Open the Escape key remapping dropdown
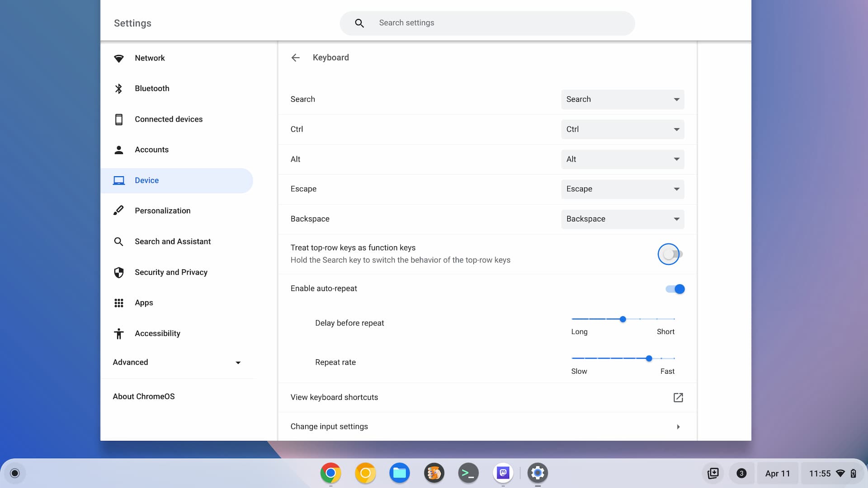 (623, 189)
